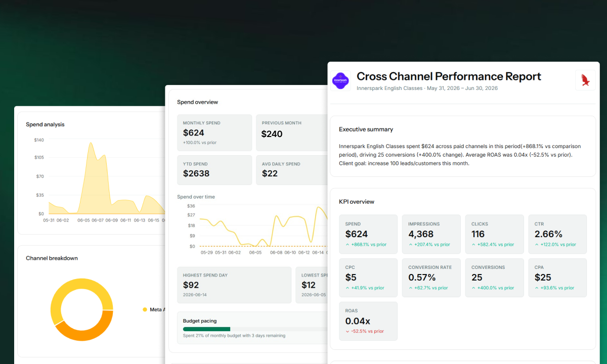Click the Monthly Spend $624 value

coord(194,133)
